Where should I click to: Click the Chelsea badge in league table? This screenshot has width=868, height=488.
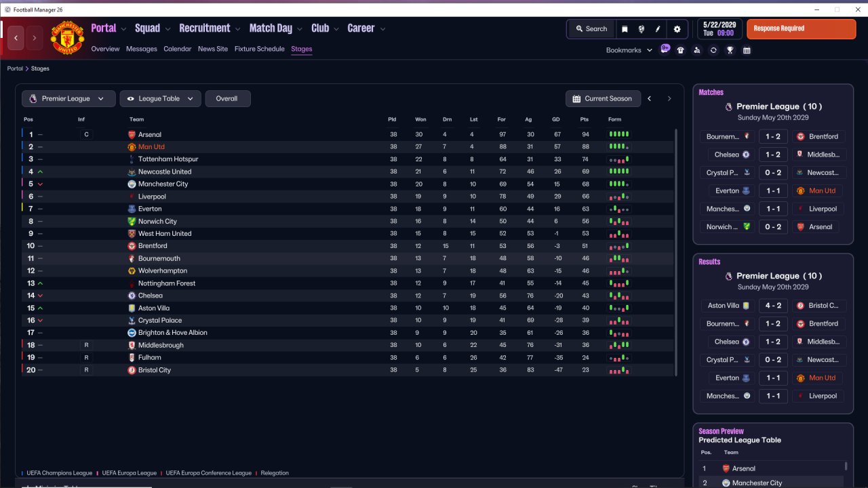coord(132,296)
